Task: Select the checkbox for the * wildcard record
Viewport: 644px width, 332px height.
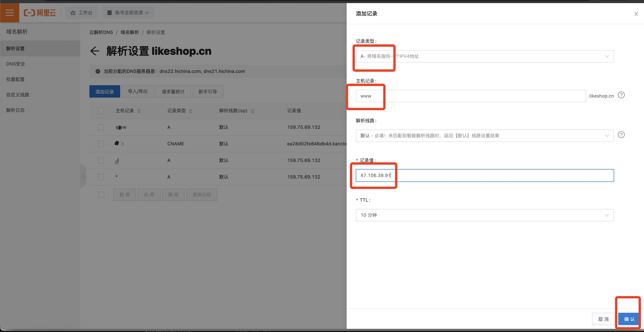Action: [x=101, y=177]
